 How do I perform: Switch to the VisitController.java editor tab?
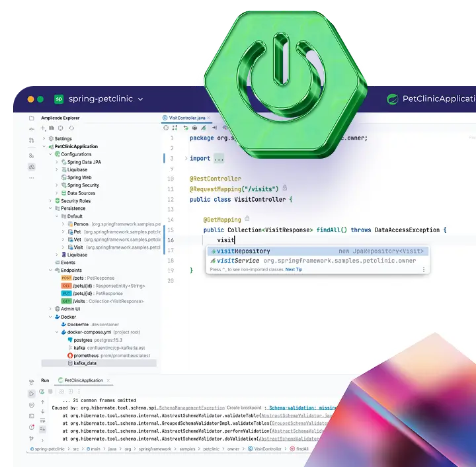(x=186, y=118)
